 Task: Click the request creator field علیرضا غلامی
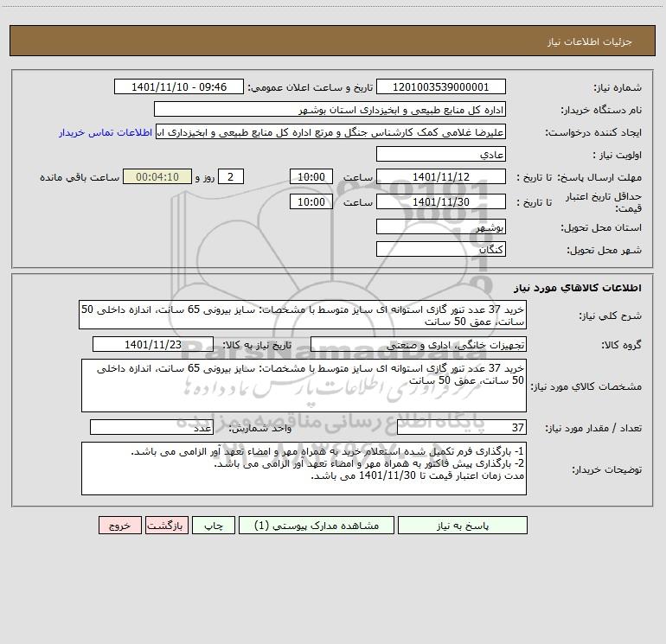pyautogui.click(x=331, y=132)
